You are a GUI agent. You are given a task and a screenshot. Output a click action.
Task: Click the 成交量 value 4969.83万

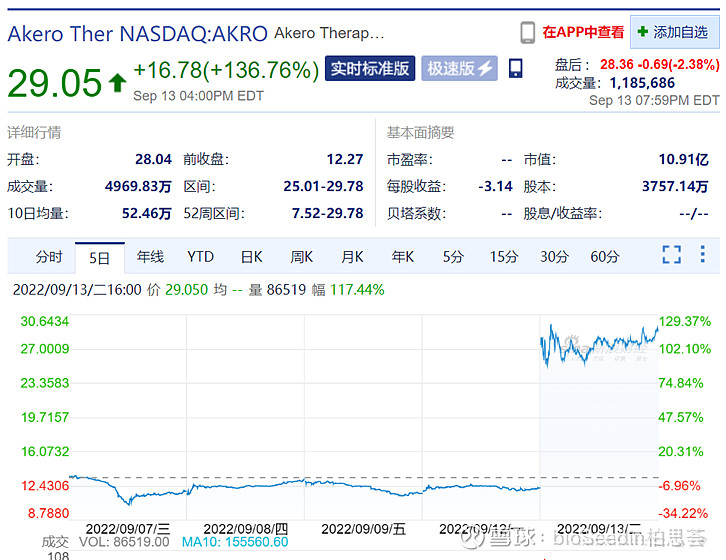(x=138, y=186)
